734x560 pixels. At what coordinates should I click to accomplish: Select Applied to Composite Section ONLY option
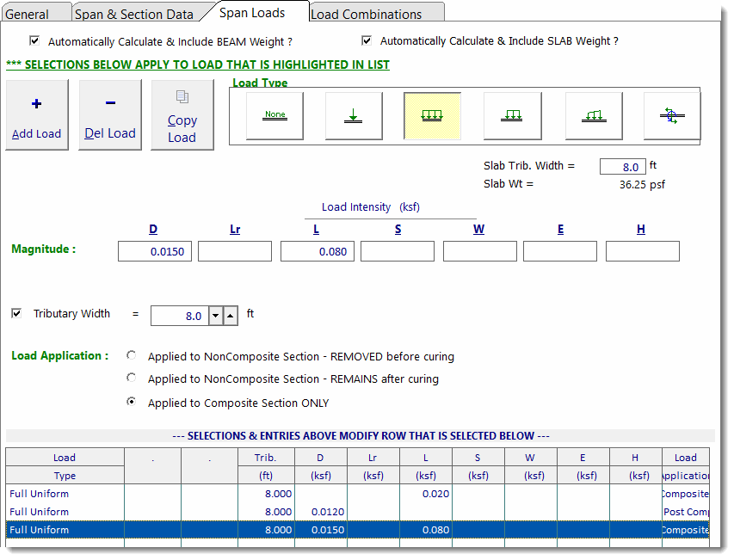click(132, 402)
